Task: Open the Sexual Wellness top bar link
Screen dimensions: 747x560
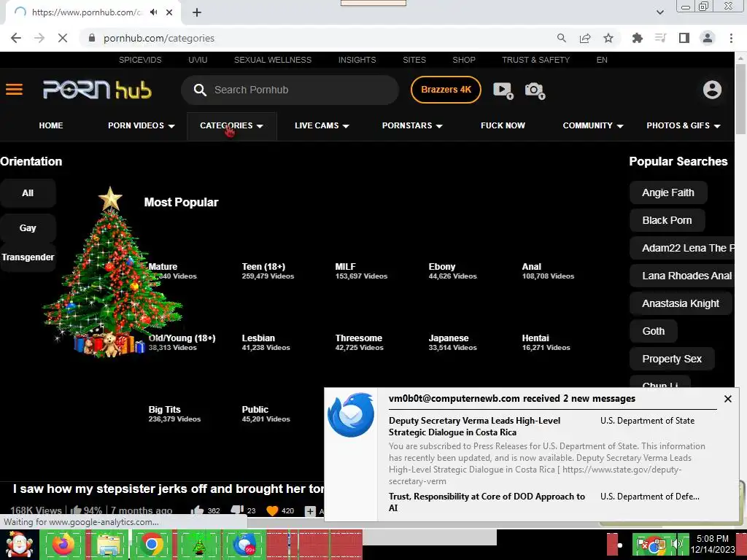Action: 273,60
